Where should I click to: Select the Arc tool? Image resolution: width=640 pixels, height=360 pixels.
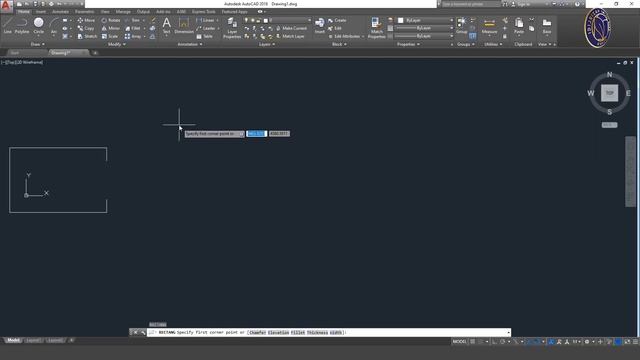click(53, 25)
